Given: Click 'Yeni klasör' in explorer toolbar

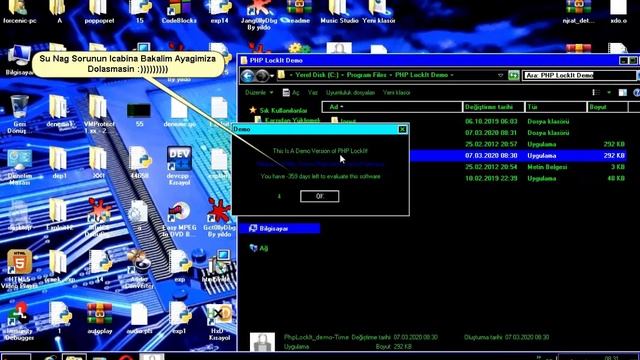Looking at the screenshot, I should click(396, 93).
